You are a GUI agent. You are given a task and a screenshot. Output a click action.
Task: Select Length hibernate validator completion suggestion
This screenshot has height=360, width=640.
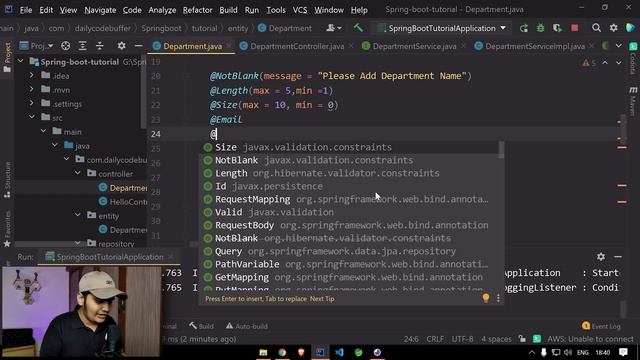(350, 173)
